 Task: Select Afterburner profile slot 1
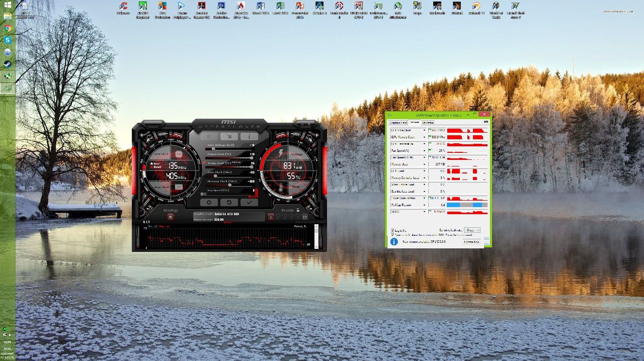pyautogui.click(x=271, y=217)
